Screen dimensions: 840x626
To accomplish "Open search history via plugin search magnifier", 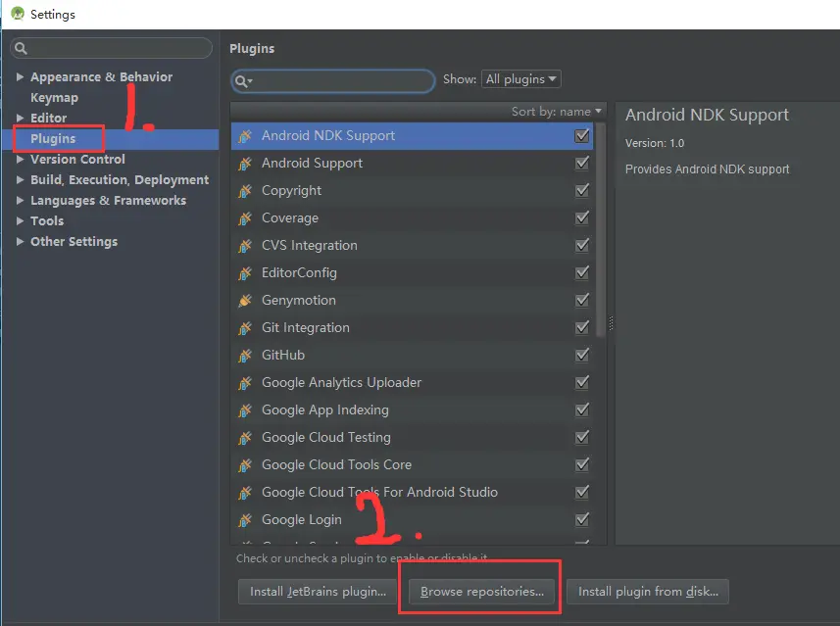I will coord(243,81).
